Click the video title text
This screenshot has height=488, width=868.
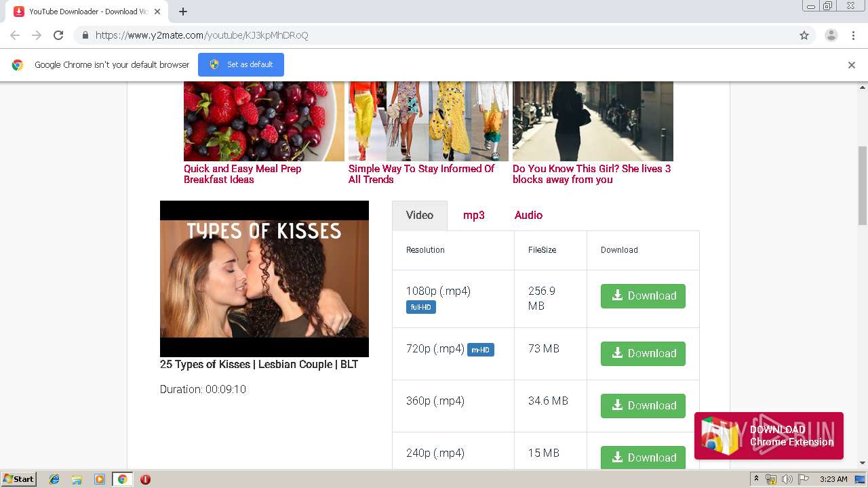point(259,364)
